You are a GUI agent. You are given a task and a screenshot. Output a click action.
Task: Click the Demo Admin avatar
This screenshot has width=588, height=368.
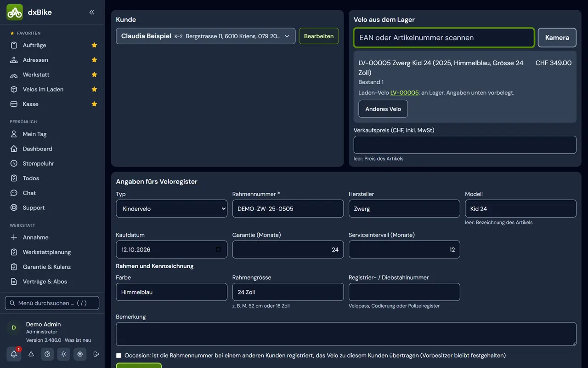point(14,328)
